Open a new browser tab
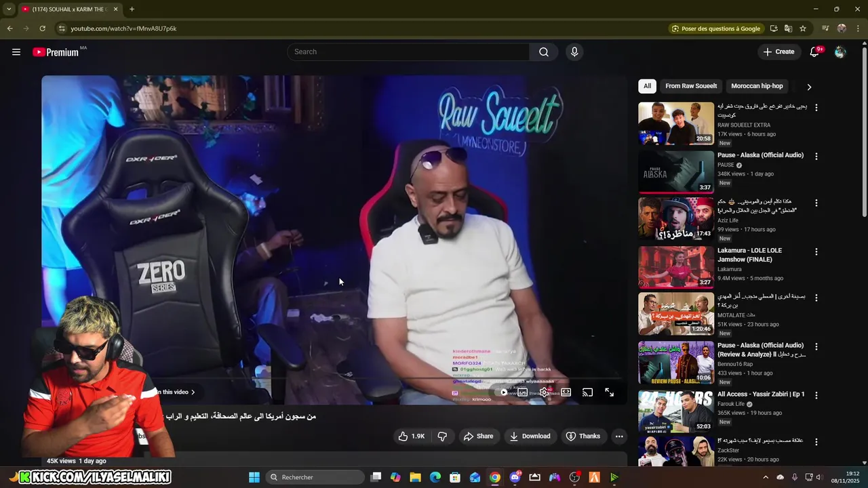This screenshot has height=488, width=868. (132, 9)
